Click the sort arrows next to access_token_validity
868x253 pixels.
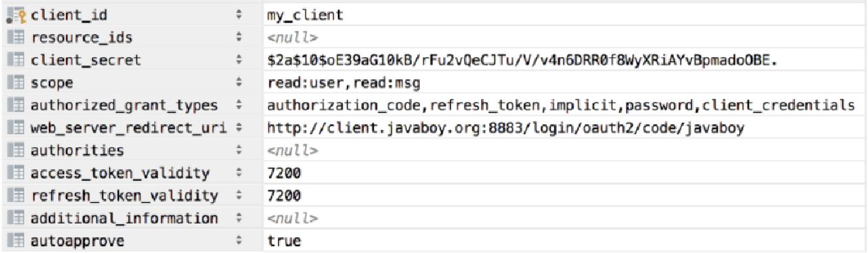239,173
